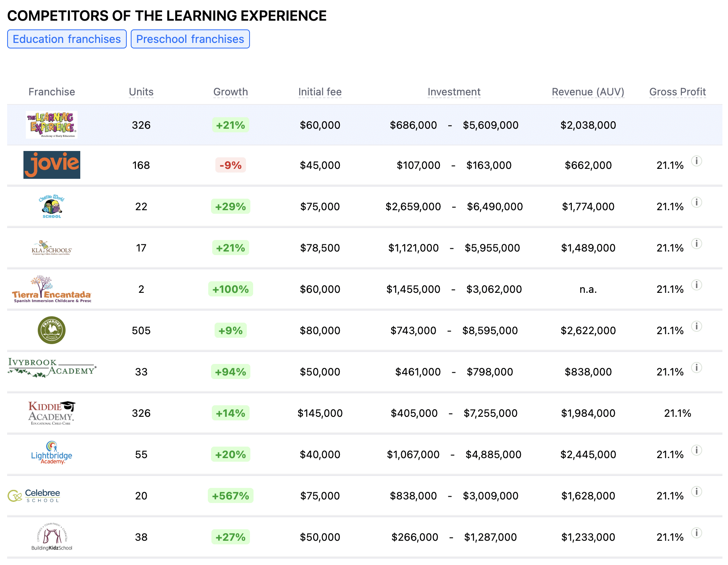Click the Lightbridge Academy logo

click(x=52, y=453)
